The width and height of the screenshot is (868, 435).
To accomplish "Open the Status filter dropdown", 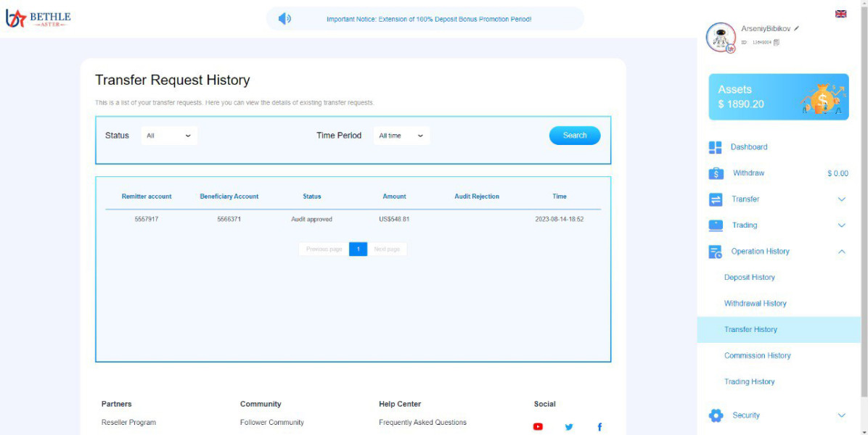I will click(168, 136).
